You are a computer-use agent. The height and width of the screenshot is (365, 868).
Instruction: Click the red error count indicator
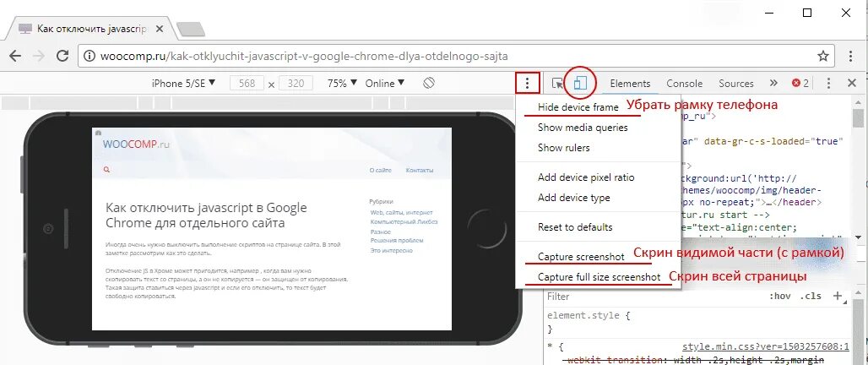click(800, 83)
